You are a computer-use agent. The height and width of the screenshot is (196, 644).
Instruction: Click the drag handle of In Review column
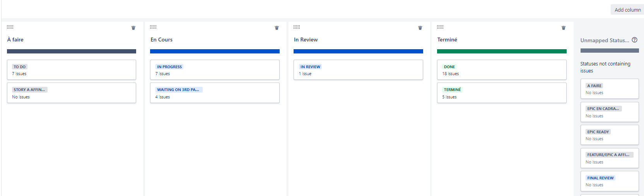[x=297, y=27]
